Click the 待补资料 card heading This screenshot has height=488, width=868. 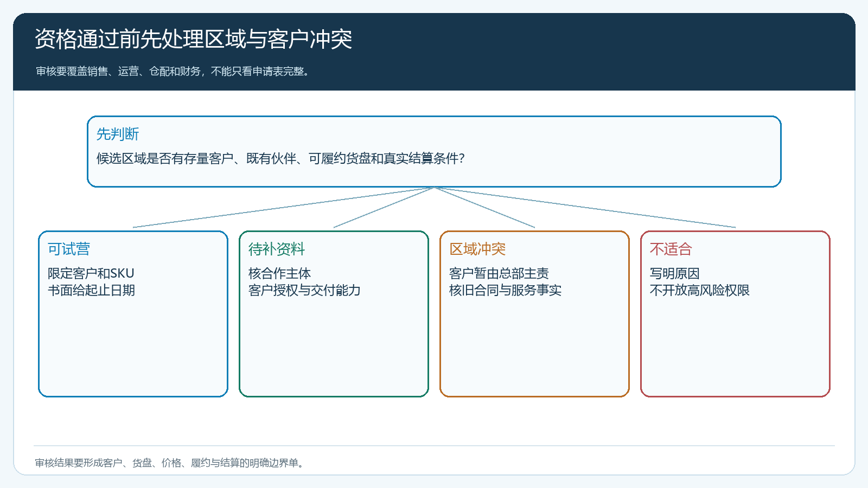pyautogui.click(x=277, y=249)
